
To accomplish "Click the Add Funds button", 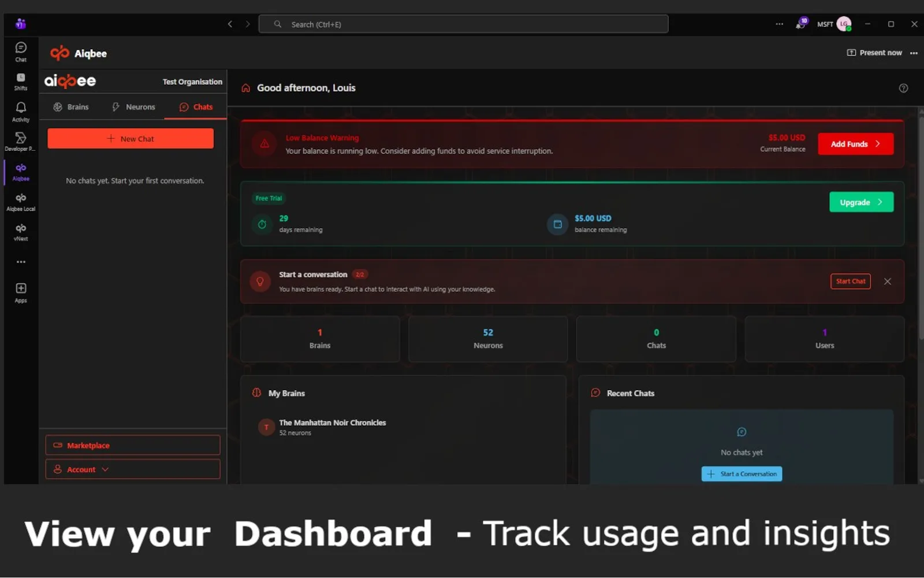I will coord(855,144).
